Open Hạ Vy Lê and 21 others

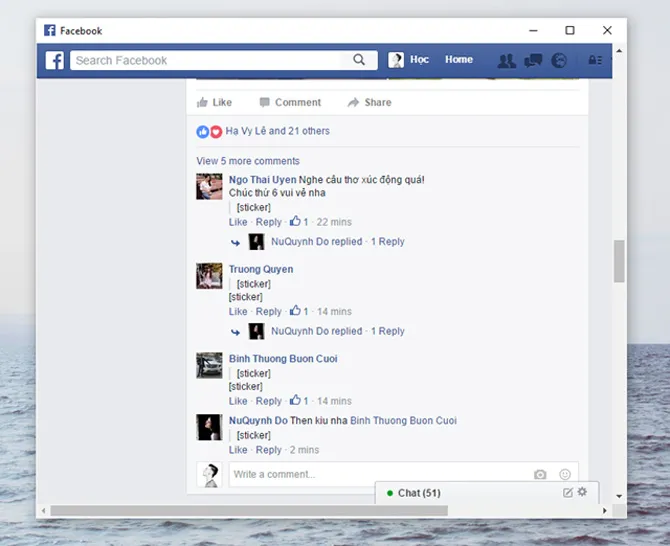[278, 131]
